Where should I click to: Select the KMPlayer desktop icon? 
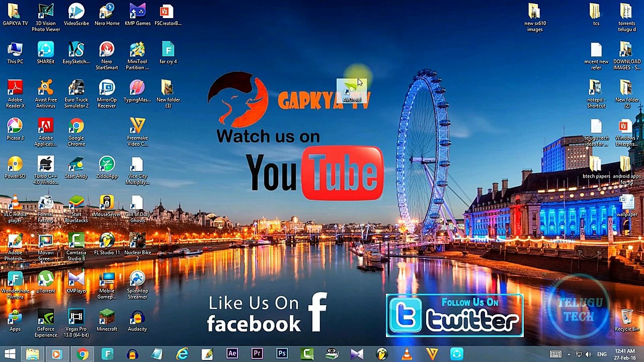tap(76, 283)
